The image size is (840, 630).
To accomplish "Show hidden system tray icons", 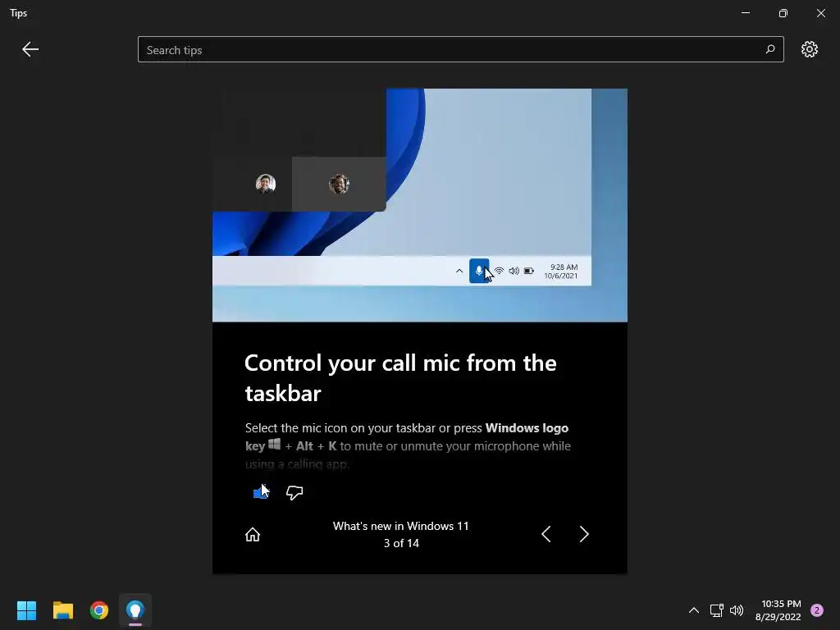I will tap(693, 610).
